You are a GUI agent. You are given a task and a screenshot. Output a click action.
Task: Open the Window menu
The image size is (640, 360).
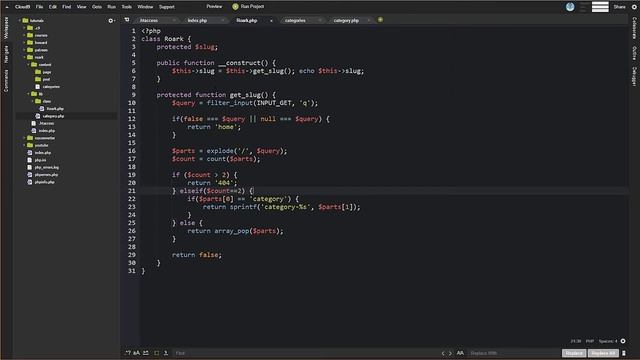(x=145, y=7)
